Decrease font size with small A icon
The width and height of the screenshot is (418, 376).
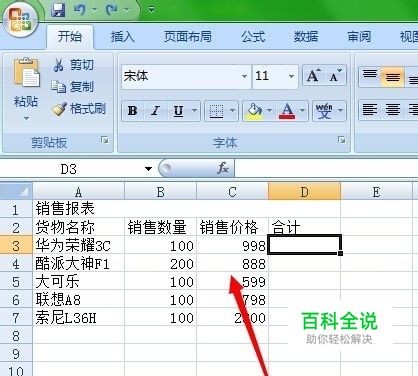pyautogui.click(x=335, y=76)
